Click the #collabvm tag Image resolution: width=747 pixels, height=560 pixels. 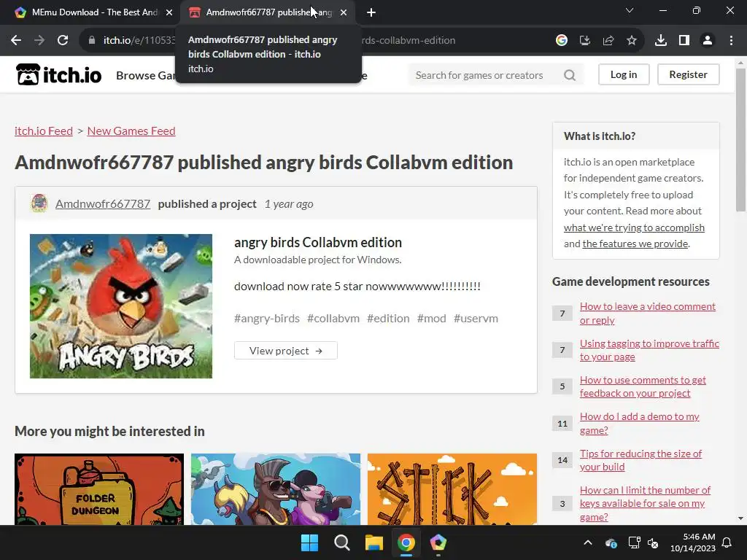click(333, 318)
